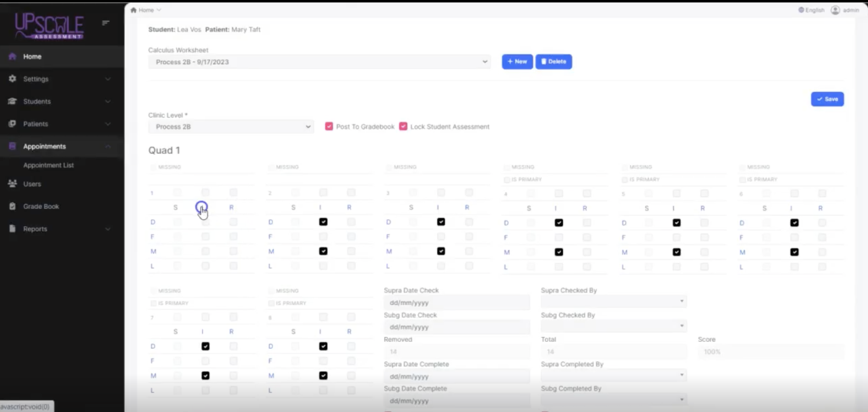The height and width of the screenshot is (412, 868).
Task: Expand Supra Checked By dropdown
Action: coord(614,301)
